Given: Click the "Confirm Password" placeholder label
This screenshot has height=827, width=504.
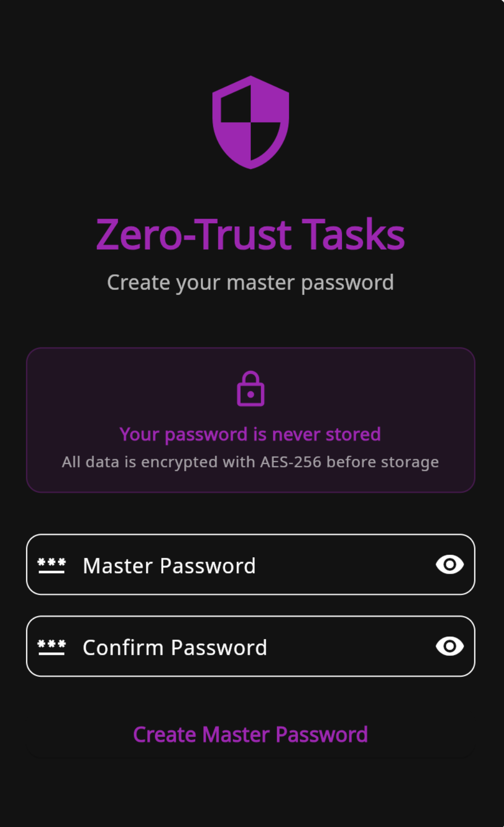Looking at the screenshot, I should (175, 648).
